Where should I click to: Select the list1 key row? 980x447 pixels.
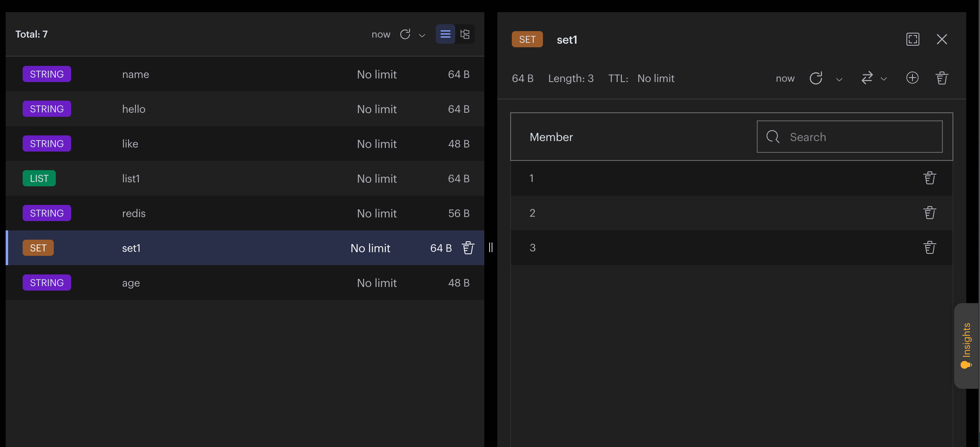pyautogui.click(x=245, y=178)
